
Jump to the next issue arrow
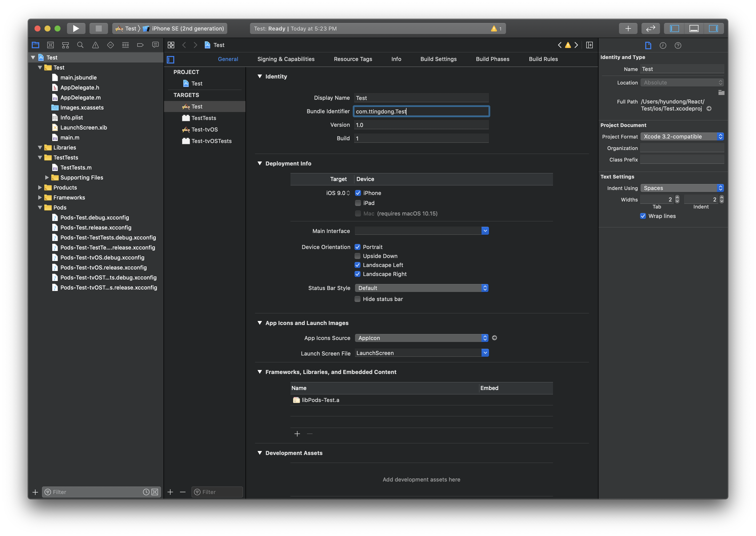tap(576, 45)
